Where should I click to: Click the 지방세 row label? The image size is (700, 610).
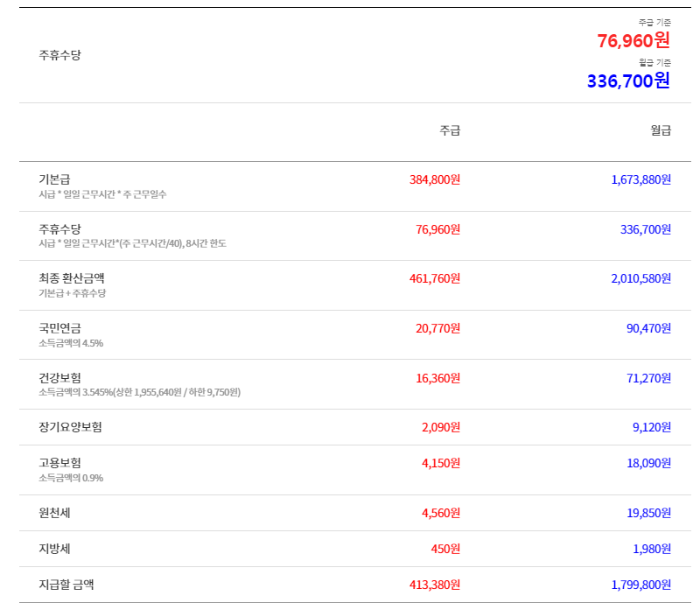pos(54,549)
